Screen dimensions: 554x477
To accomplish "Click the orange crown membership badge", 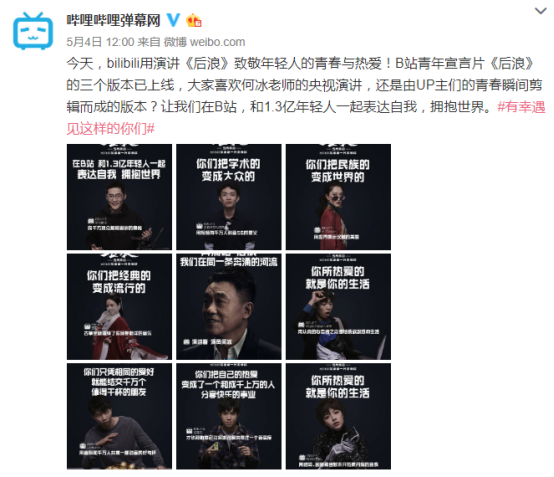I will [x=194, y=20].
